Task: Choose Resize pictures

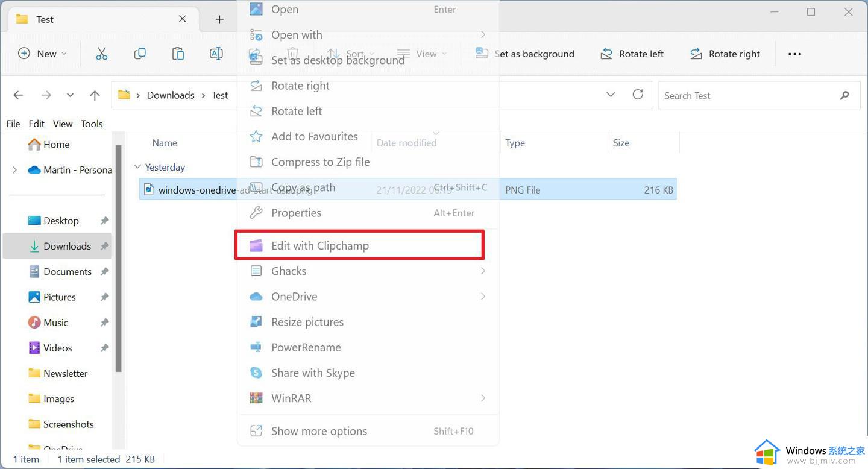Action: [368, 322]
